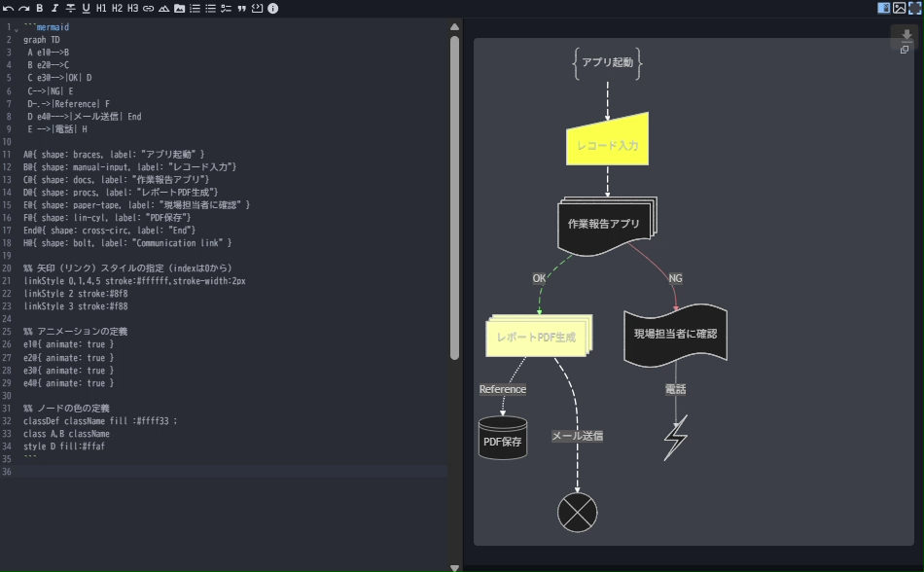Insert a bulleted list
The width and height of the screenshot is (924, 572).
(x=210, y=8)
